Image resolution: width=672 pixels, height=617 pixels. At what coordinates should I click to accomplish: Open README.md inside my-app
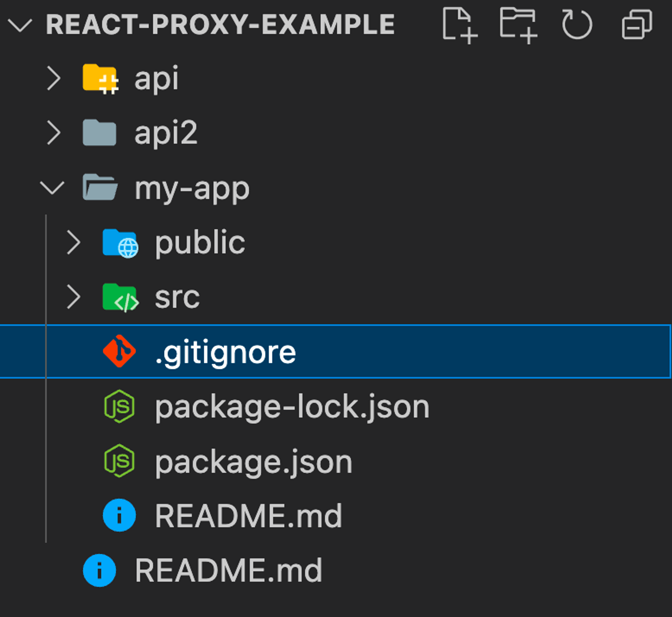tap(248, 516)
